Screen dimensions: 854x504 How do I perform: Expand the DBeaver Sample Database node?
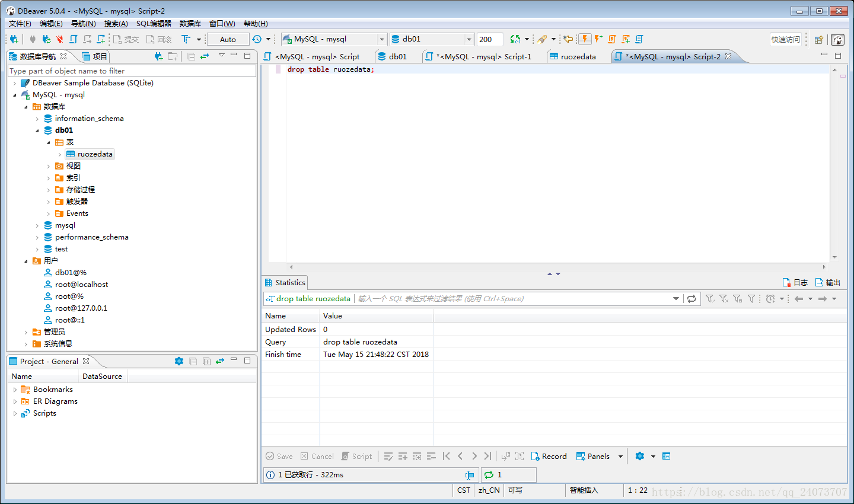click(x=15, y=83)
